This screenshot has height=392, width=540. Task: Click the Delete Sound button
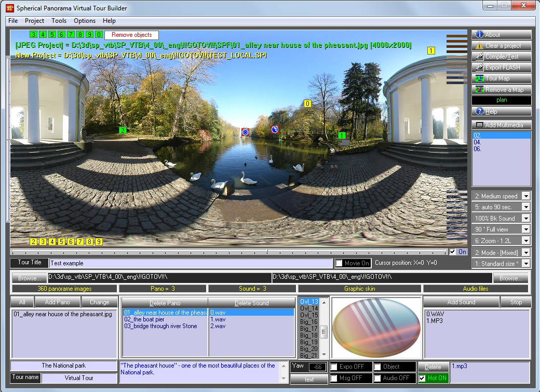pos(252,302)
